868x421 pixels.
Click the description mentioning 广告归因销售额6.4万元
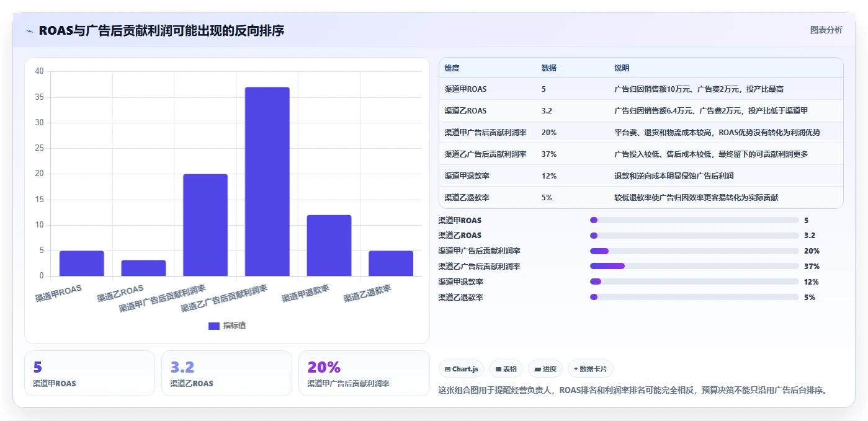pyautogui.click(x=710, y=111)
